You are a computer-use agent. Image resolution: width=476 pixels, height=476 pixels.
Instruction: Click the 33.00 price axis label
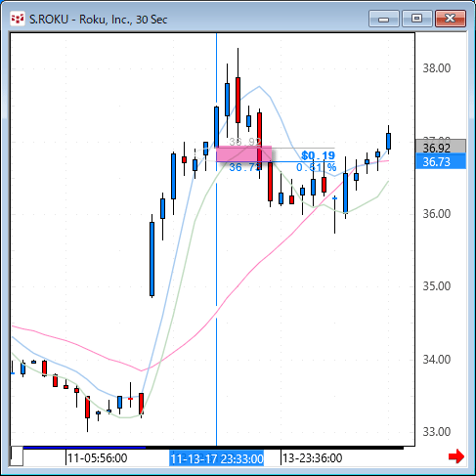point(437,432)
